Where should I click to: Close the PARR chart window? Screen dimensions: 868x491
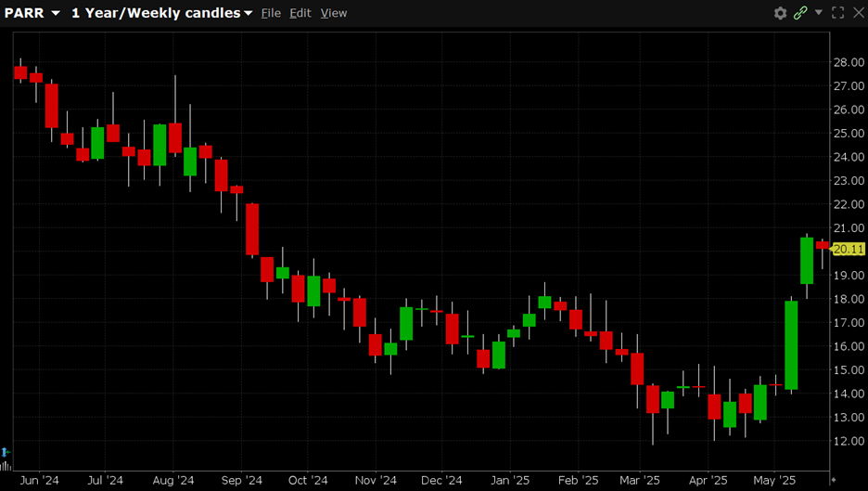pos(859,13)
